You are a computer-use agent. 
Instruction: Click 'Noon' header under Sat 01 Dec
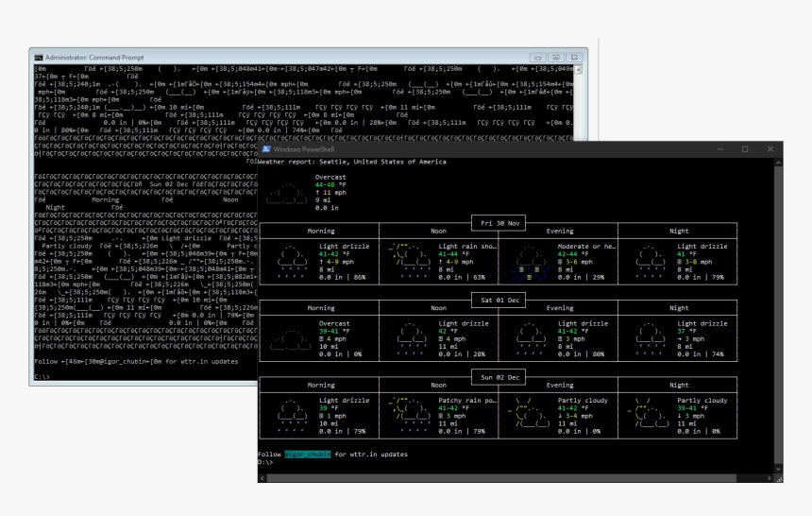pos(438,308)
